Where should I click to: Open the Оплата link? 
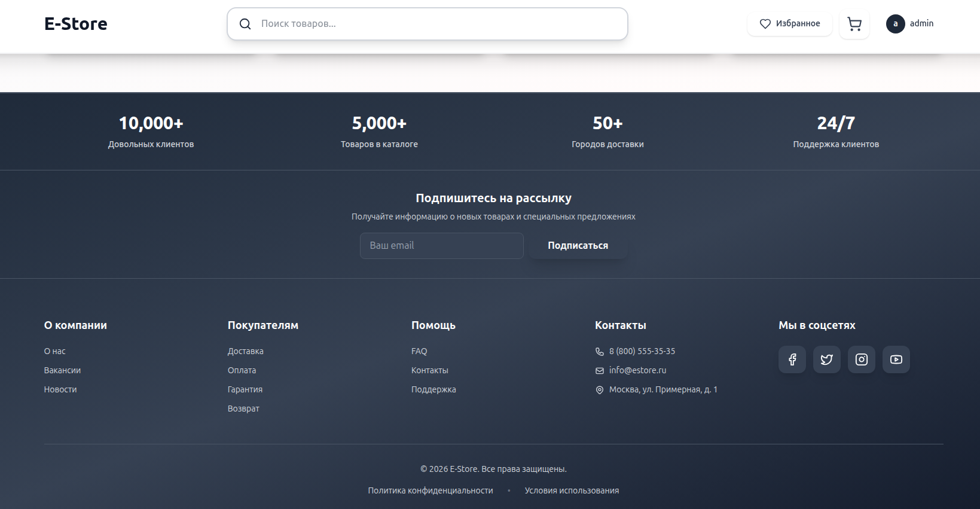click(242, 370)
